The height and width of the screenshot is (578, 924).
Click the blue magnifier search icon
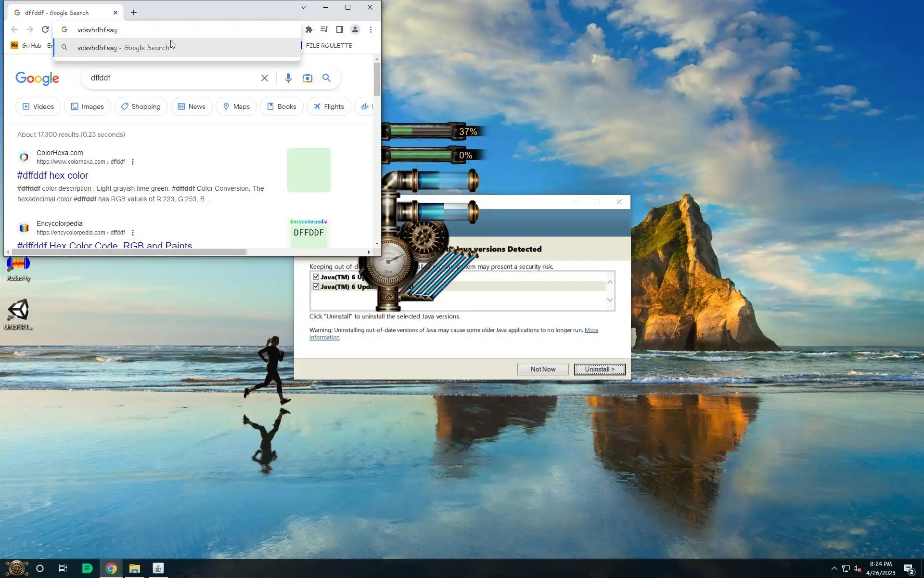(326, 78)
